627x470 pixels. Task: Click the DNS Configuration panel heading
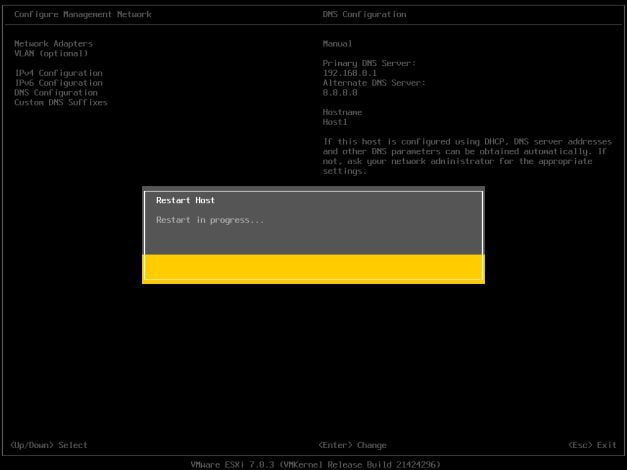pos(364,14)
